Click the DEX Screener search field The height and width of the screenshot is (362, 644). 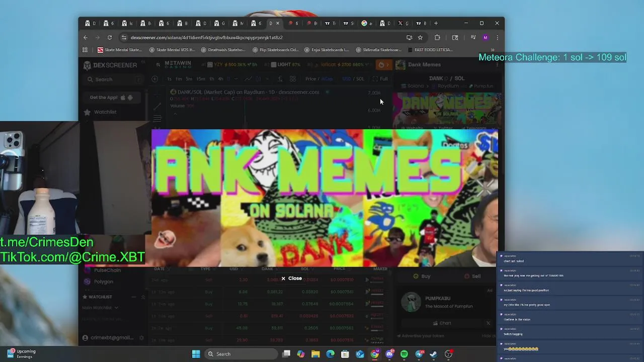pyautogui.click(x=114, y=79)
